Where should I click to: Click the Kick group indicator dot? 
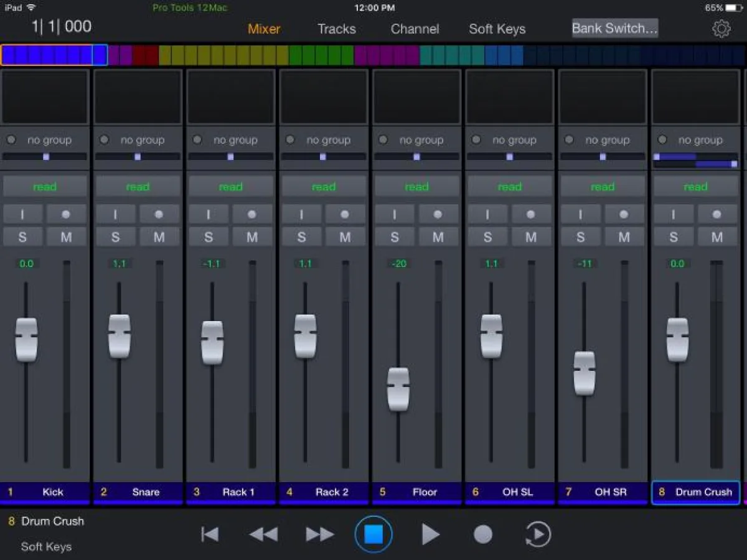(11, 140)
